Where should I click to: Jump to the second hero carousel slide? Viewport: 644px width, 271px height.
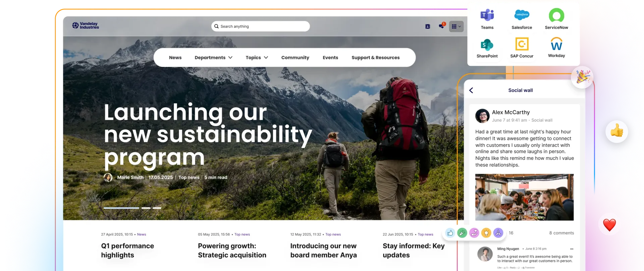point(146,208)
